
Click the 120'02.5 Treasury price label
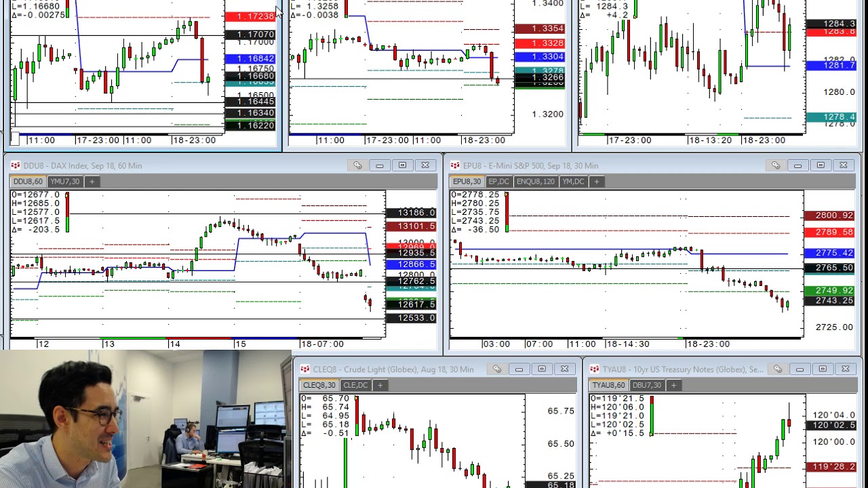[833, 425]
